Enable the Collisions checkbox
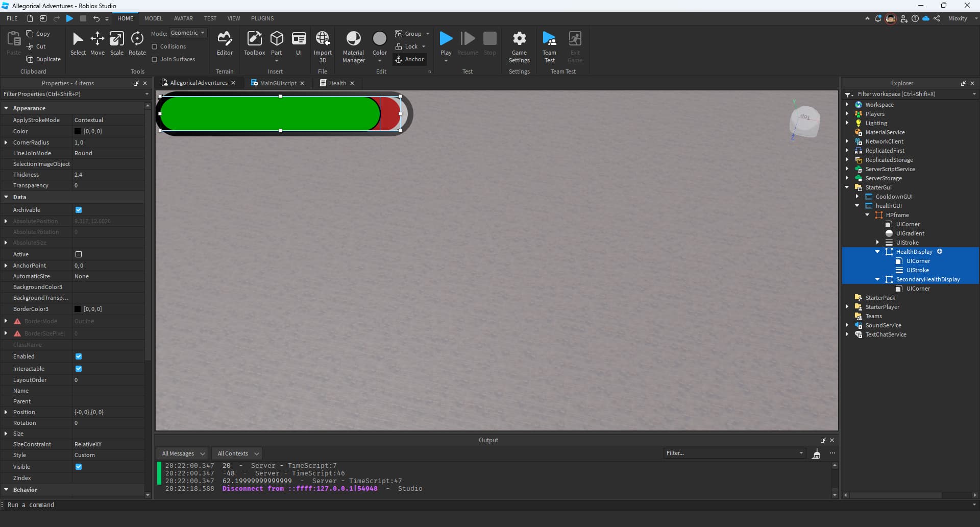Screen dimensions: 980x527 pos(155,46)
